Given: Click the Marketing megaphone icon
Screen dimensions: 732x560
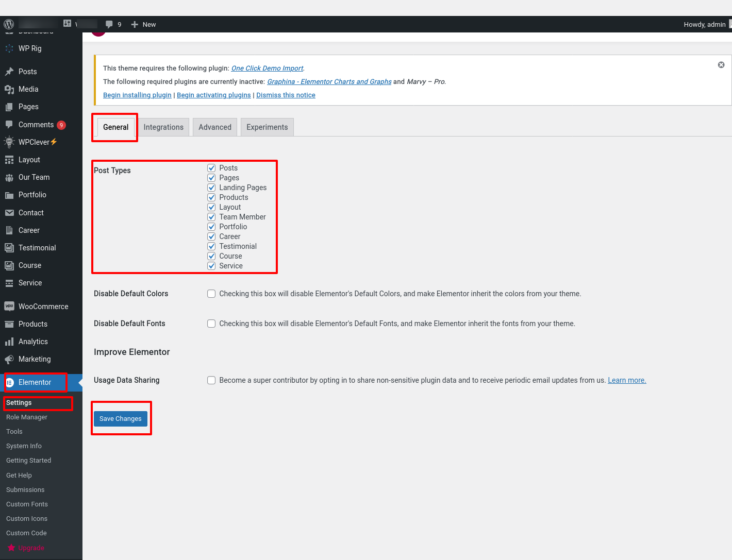Looking at the screenshot, I should pos(9,359).
